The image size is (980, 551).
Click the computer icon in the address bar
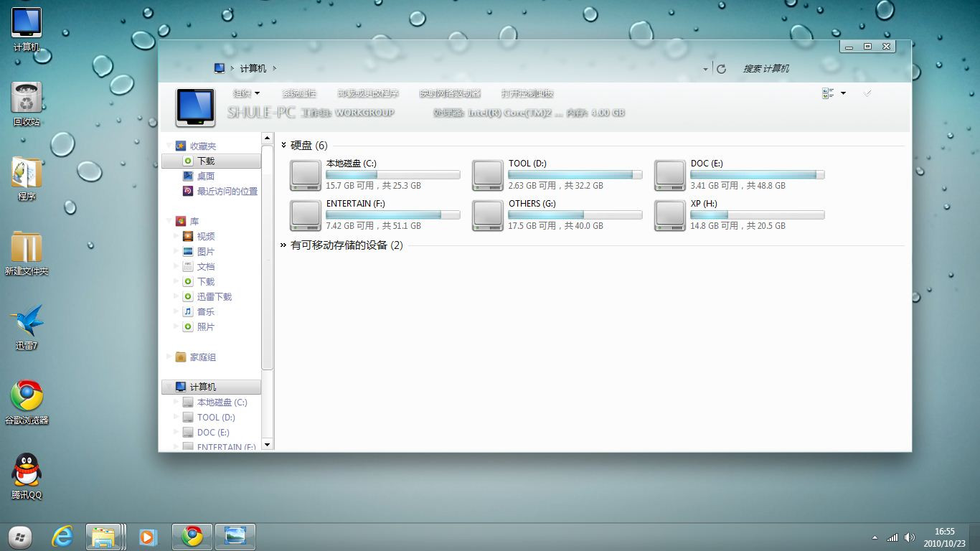220,68
